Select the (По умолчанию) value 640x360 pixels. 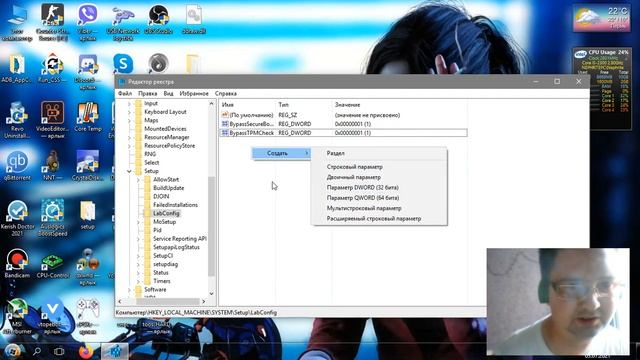[x=344, y=115]
